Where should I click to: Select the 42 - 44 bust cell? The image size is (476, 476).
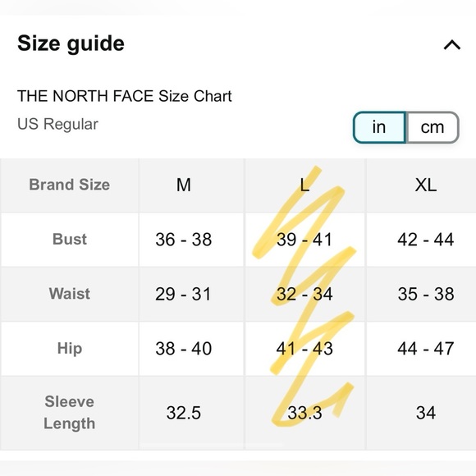426,239
